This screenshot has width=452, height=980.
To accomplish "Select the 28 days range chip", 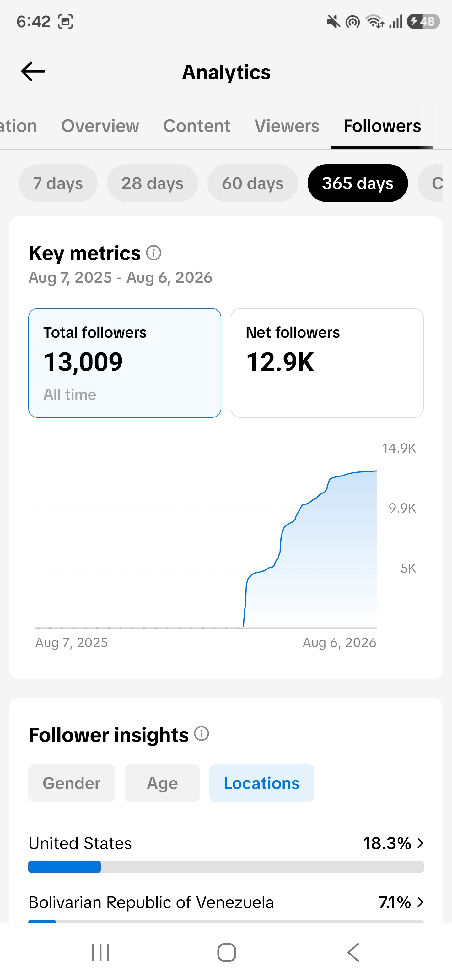I will 153,183.
